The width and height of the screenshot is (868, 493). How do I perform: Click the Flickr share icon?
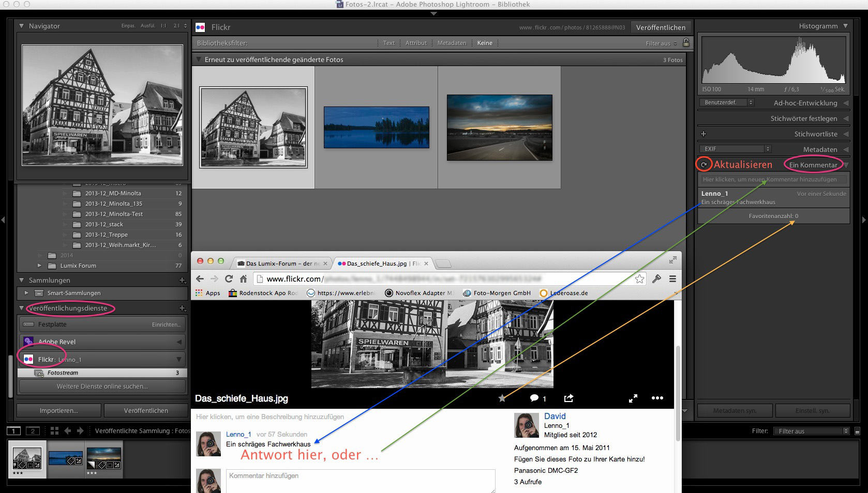(x=568, y=398)
